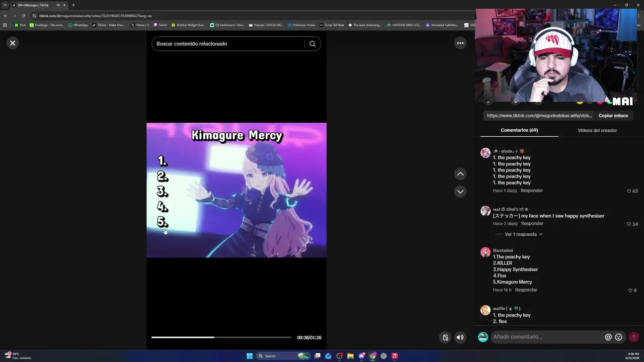This screenshot has width=644, height=362.
Task: Open Chrome from taskbar
Action: 372,356
